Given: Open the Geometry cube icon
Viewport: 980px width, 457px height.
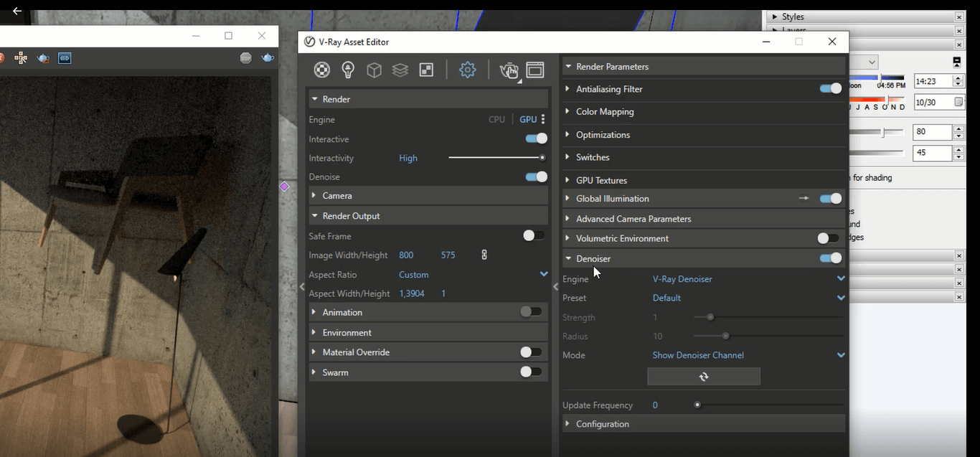Looking at the screenshot, I should (374, 70).
